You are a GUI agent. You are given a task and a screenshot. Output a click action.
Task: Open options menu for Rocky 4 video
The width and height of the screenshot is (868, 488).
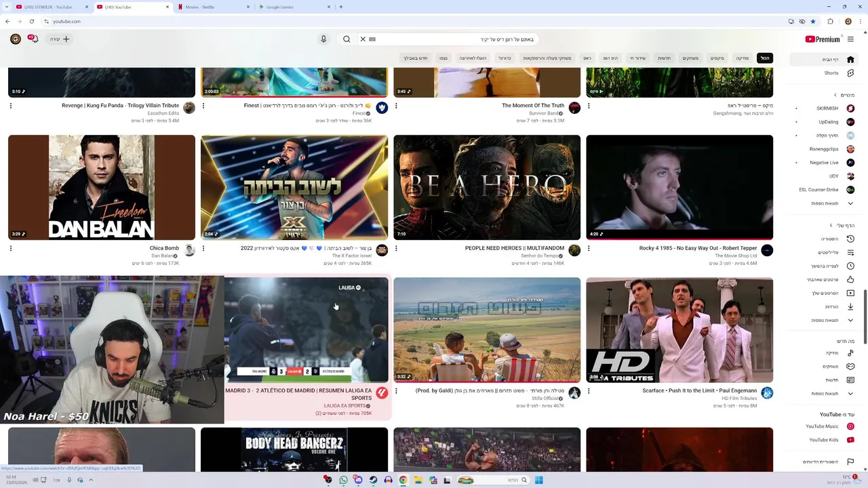pos(589,249)
